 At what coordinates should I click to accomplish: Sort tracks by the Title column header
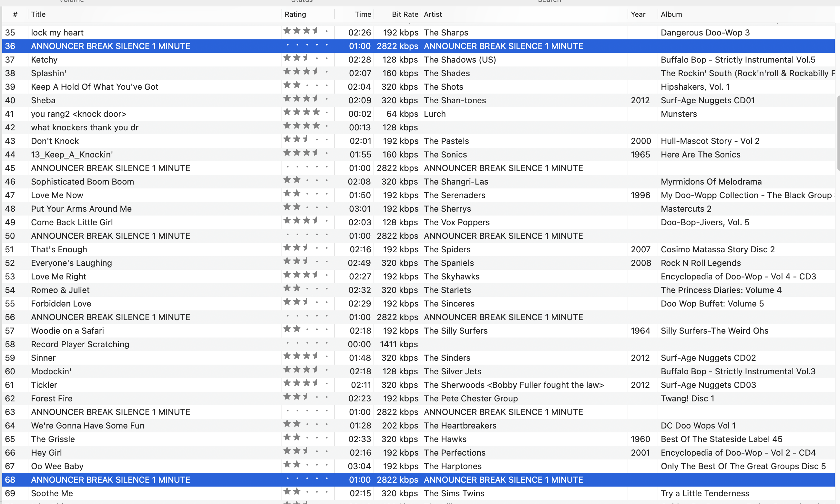pyautogui.click(x=38, y=14)
